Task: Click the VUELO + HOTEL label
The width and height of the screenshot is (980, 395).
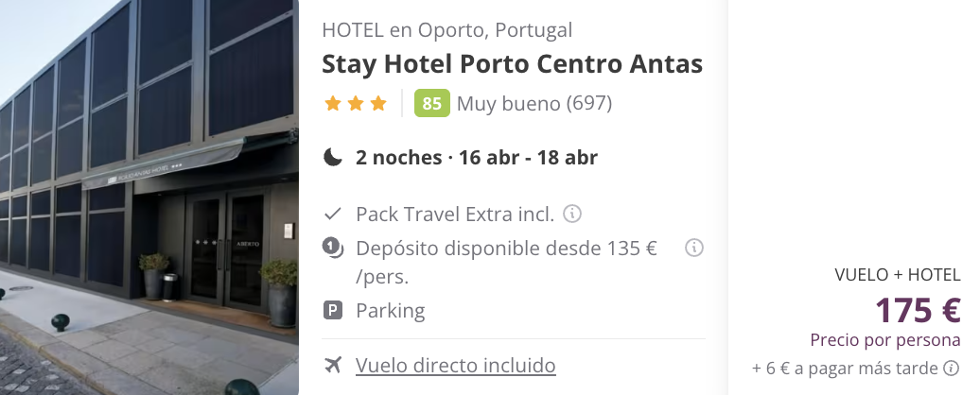Action: point(898,275)
